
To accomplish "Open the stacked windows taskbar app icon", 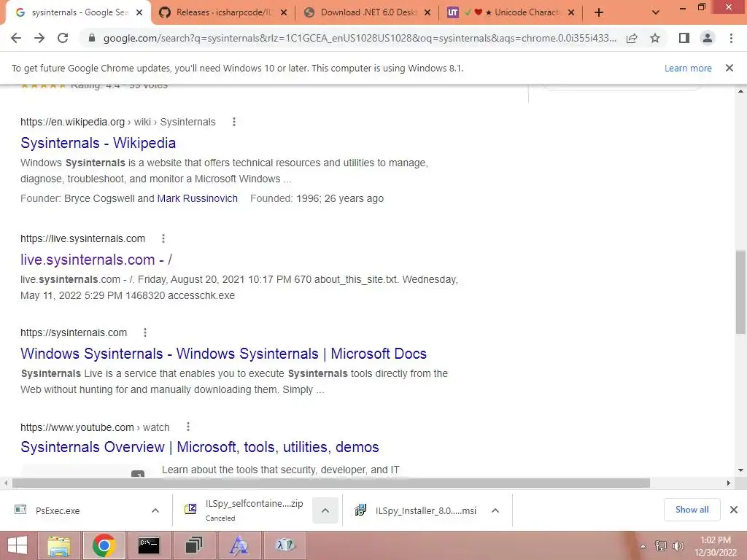I will click(x=193, y=545).
